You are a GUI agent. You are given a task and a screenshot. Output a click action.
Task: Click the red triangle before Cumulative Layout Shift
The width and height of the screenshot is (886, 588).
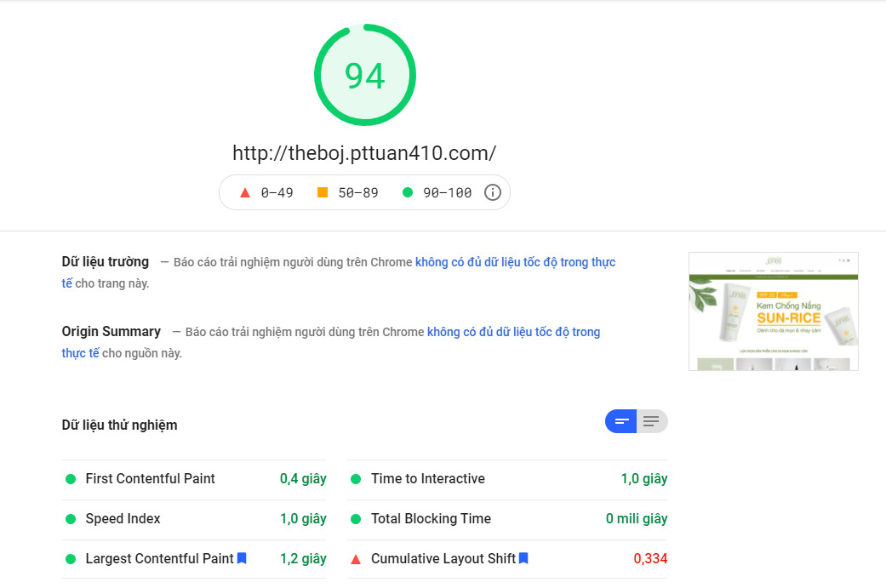(356, 559)
